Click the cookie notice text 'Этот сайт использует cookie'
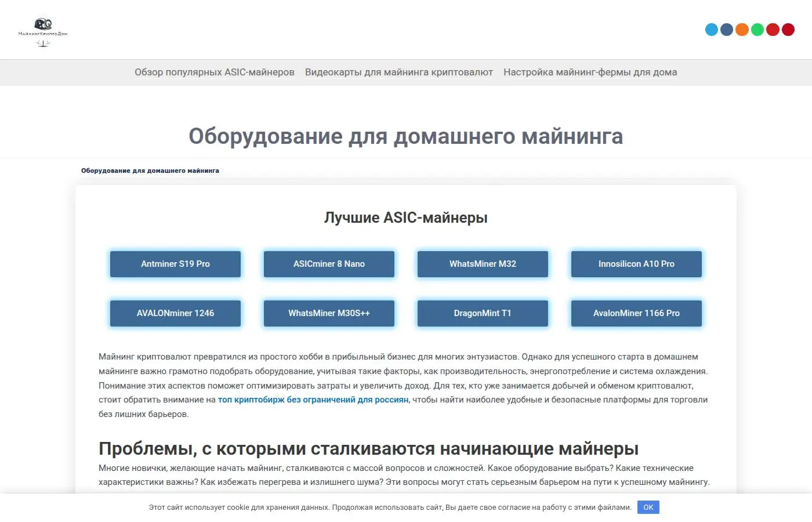 [x=199, y=507]
